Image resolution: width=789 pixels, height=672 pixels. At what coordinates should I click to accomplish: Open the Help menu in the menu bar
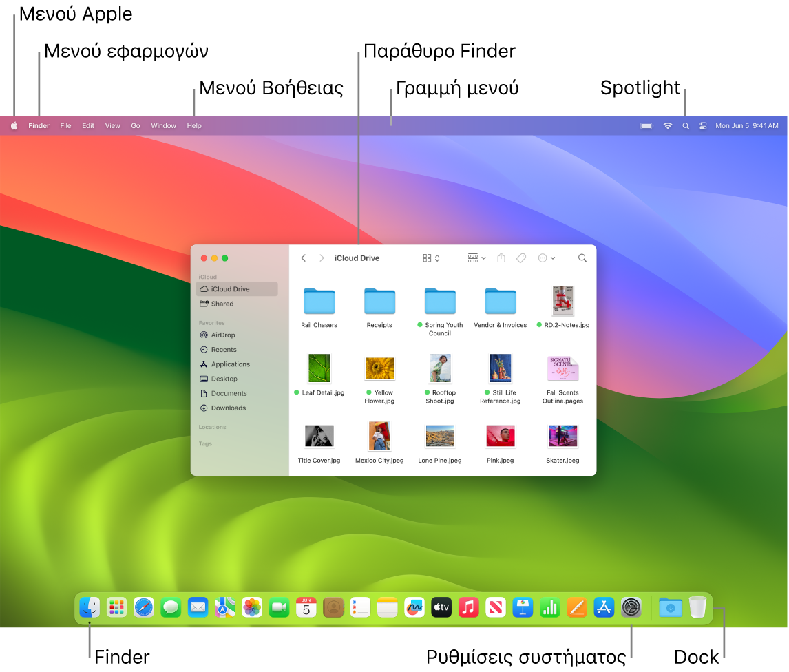point(194,125)
